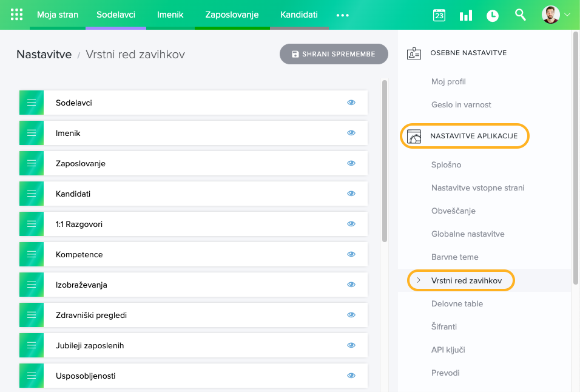Viewport: 580px width, 392px height.
Task: Toggle visibility of the Imenik tab
Action: tap(351, 133)
